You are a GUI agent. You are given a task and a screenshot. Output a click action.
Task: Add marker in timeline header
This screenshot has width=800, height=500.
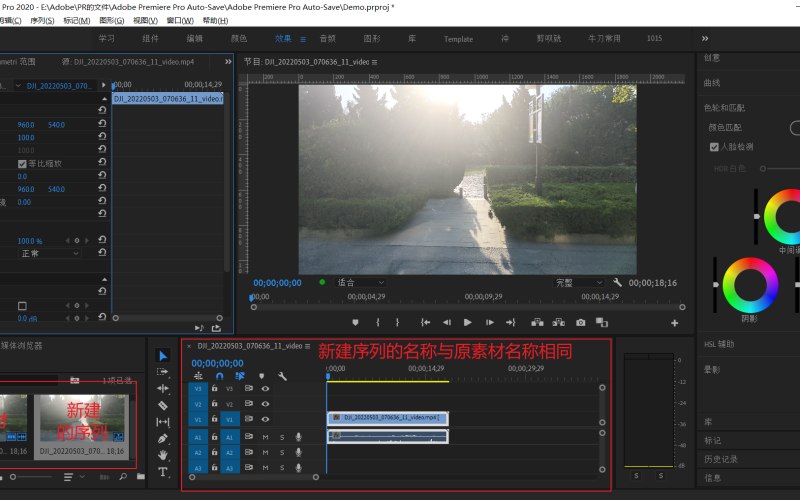tap(261, 376)
